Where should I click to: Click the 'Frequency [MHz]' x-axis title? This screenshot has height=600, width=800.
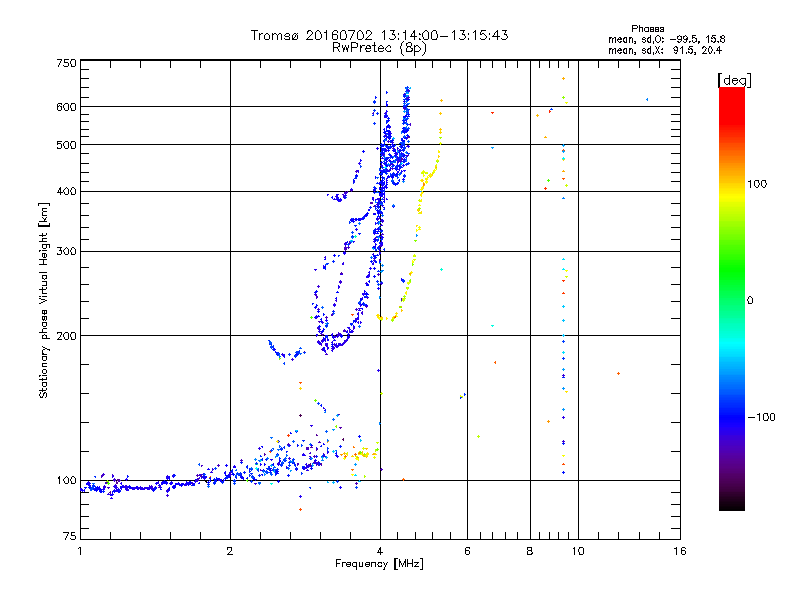(379, 564)
